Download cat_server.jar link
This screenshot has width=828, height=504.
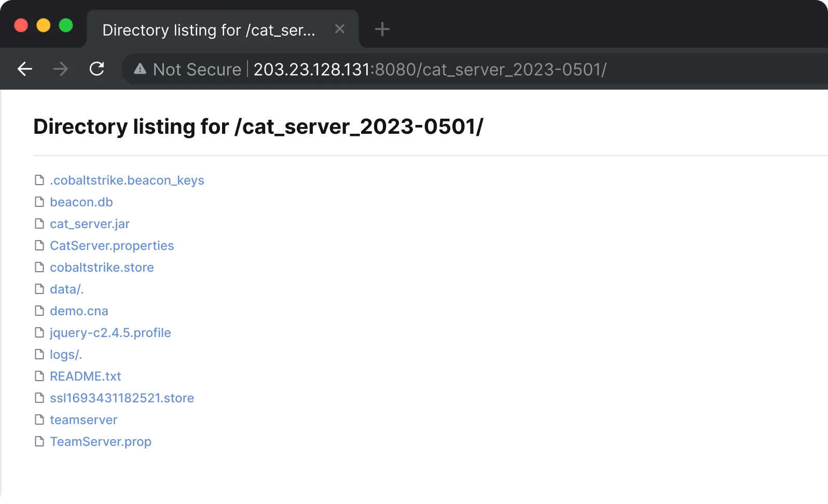coord(90,224)
